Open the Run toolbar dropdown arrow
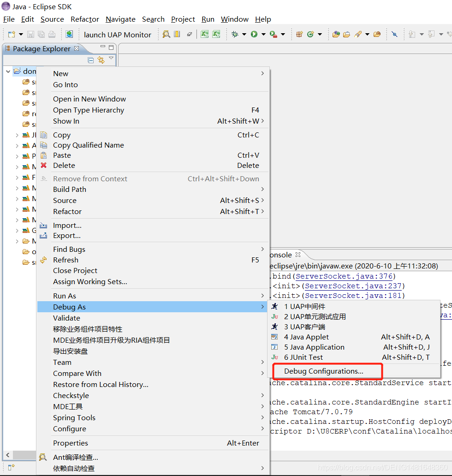The image size is (452, 476). (263, 34)
